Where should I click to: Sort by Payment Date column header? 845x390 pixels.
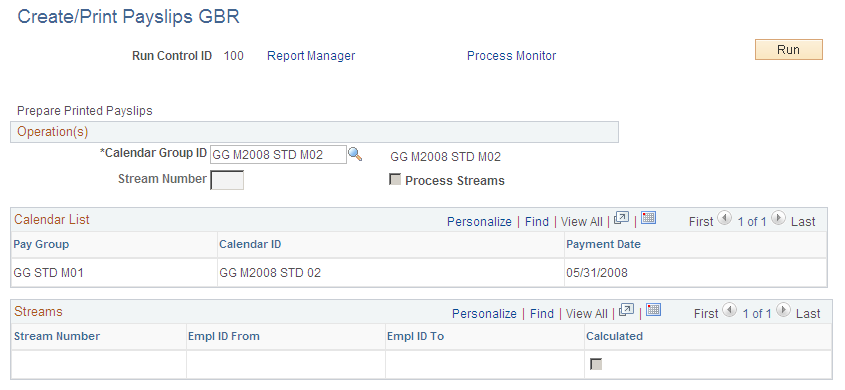[604, 244]
